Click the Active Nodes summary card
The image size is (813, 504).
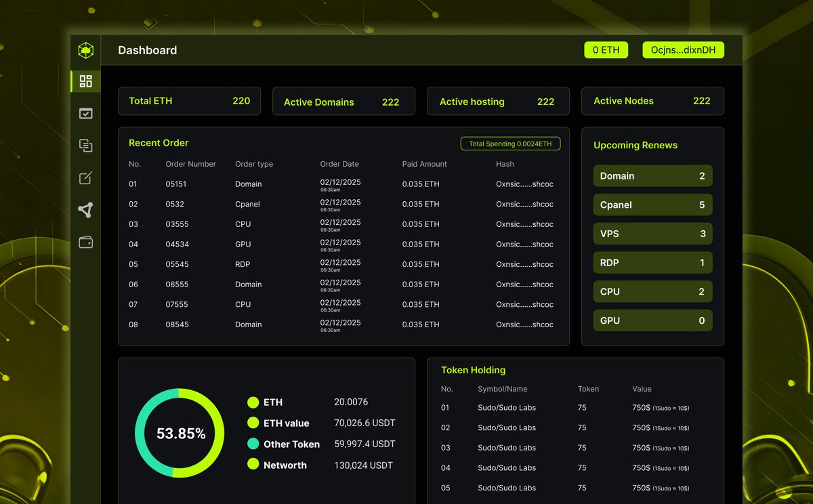pos(652,100)
